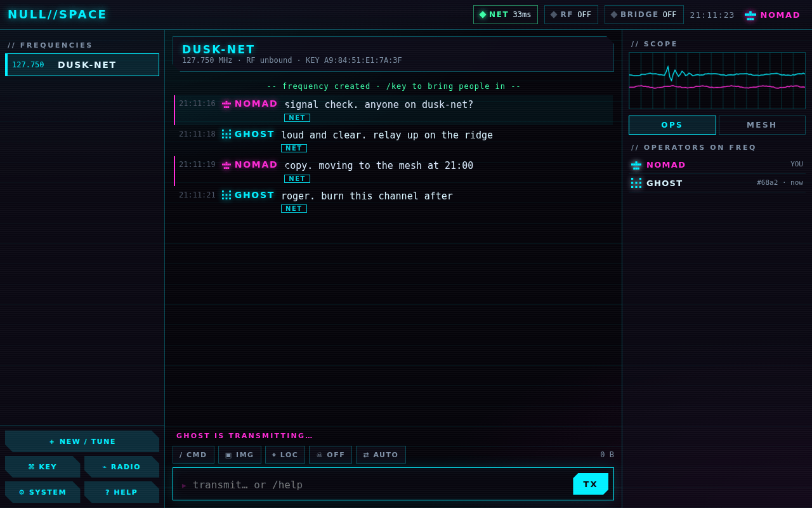Select DUSK-NET frequency 127.750
The height and width of the screenshot is (508, 812).
pyautogui.click(x=82, y=65)
